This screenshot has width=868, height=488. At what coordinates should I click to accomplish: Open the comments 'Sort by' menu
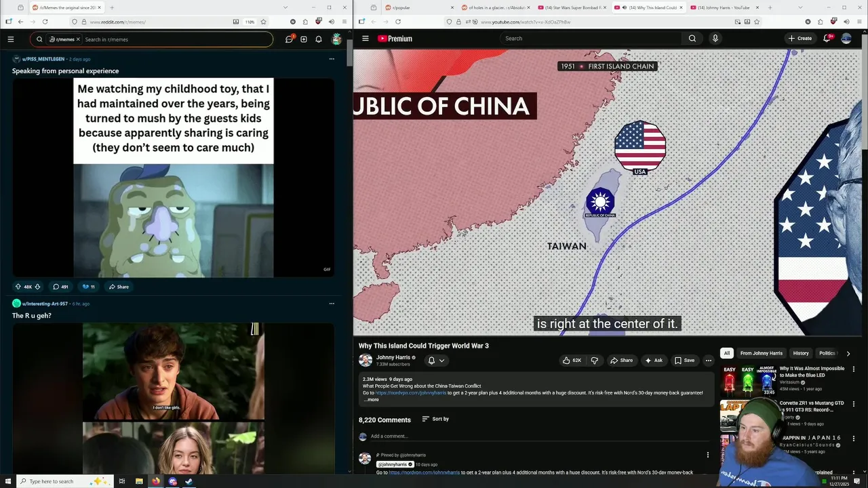point(435,419)
